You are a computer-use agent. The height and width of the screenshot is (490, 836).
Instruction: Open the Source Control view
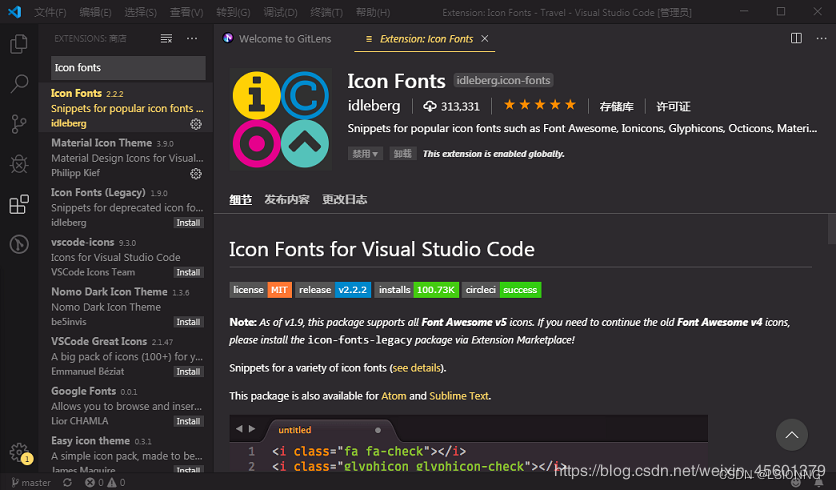(19, 124)
